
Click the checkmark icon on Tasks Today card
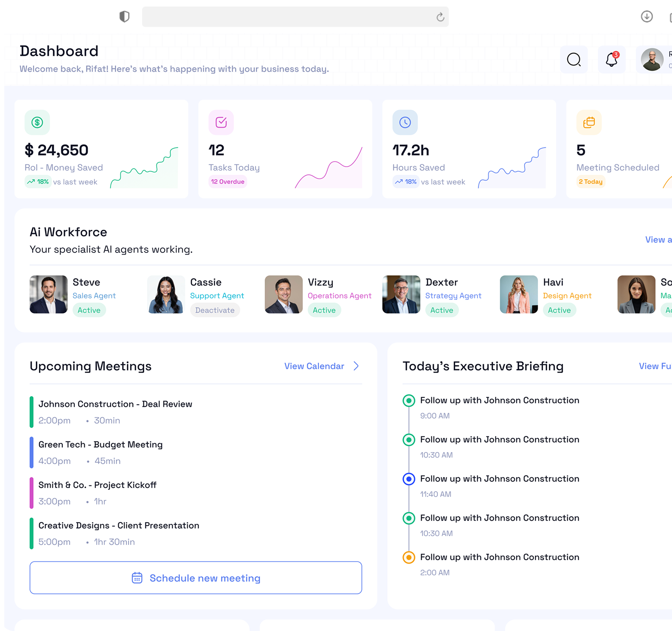221,122
